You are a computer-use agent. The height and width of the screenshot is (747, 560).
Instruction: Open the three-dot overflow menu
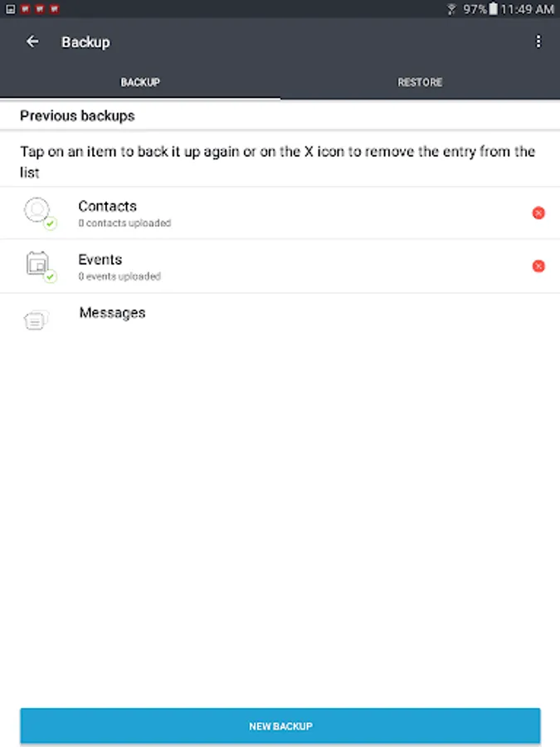point(538,41)
